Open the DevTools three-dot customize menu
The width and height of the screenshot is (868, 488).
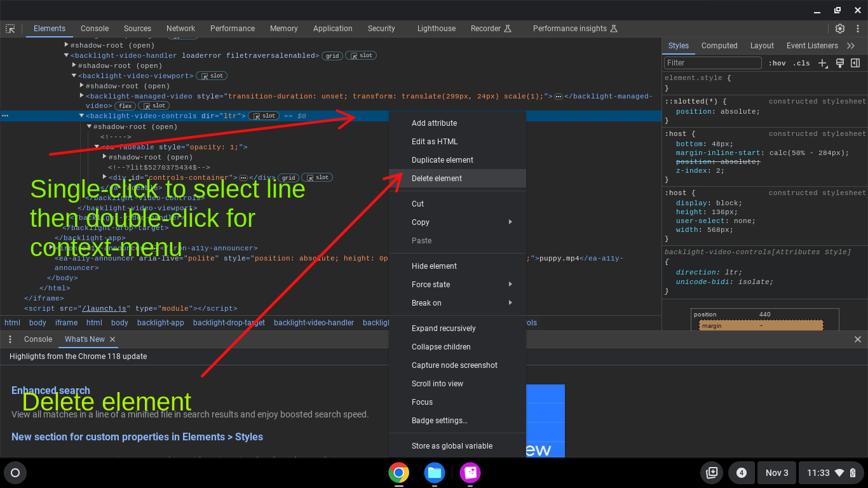coord(858,29)
